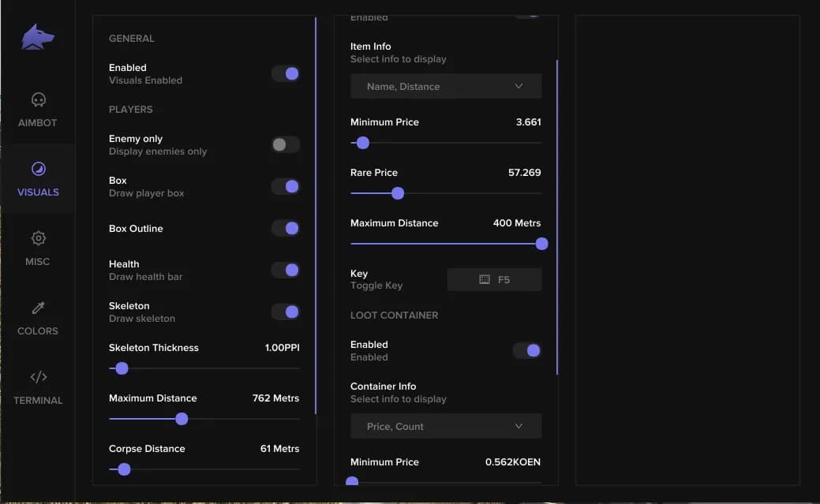The image size is (820, 504).
Task: Open the Colors eyedropper icon
Action: point(38,308)
